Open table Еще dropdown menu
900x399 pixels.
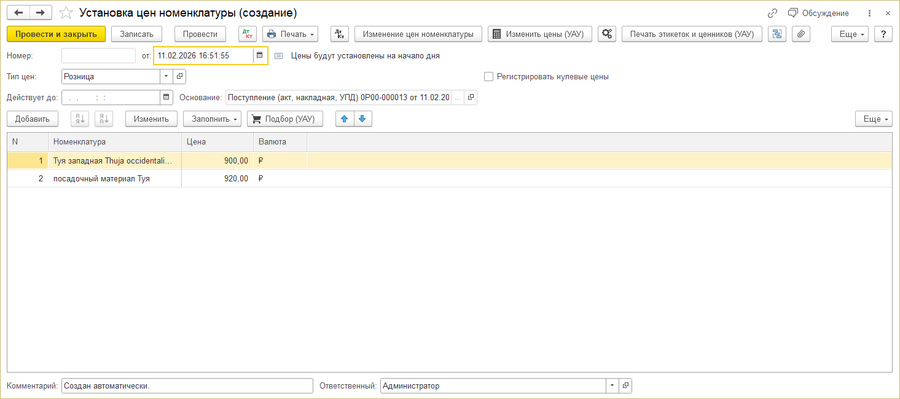pyautogui.click(x=874, y=119)
